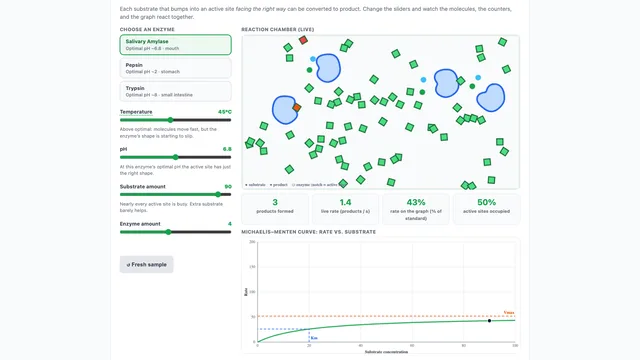Click the red product square at chamber top
Screen dimensions: 640x360
point(303,40)
